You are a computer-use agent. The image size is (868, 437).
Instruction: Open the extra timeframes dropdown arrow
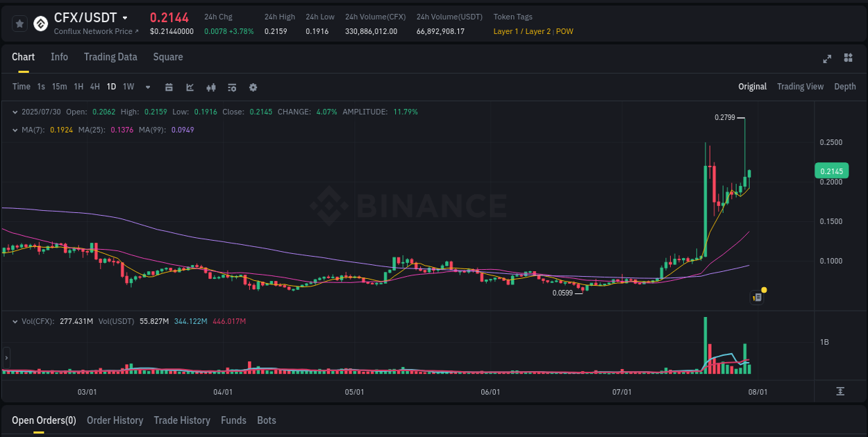pos(147,87)
